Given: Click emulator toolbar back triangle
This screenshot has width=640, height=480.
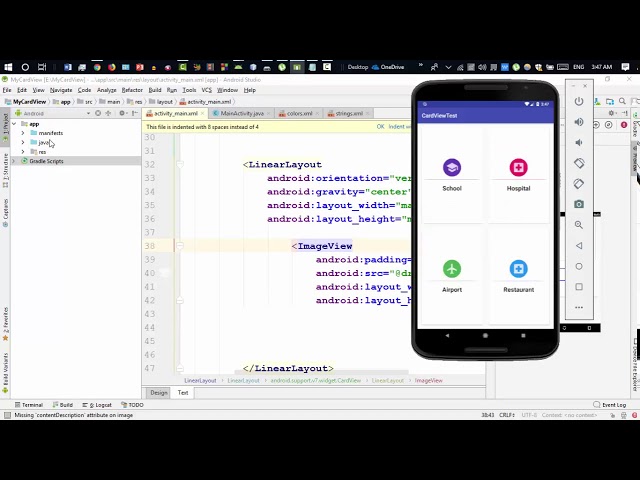Looking at the screenshot, I should [579, 246].
